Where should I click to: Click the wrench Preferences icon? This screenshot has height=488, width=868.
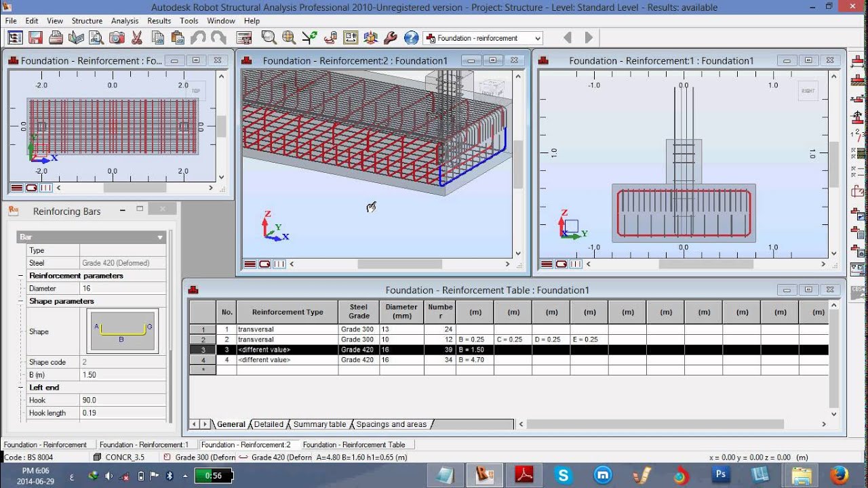(391, 38)
